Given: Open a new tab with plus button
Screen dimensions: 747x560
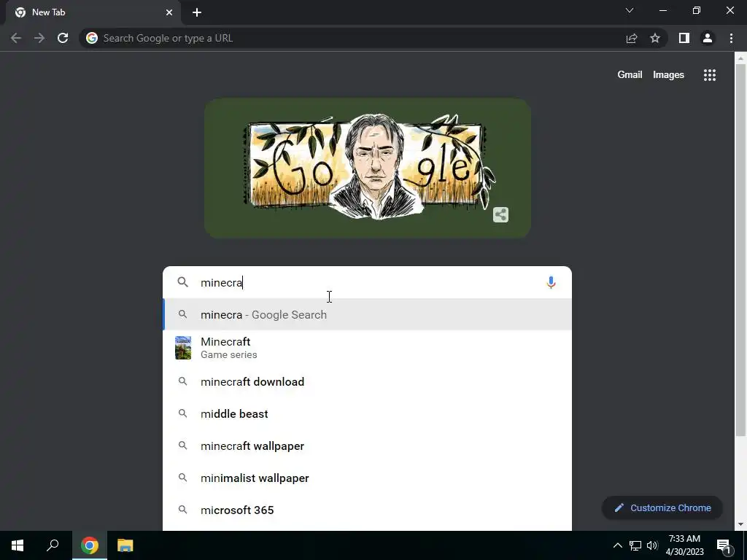Looking at the screenshot, I should tap(197, 12).
